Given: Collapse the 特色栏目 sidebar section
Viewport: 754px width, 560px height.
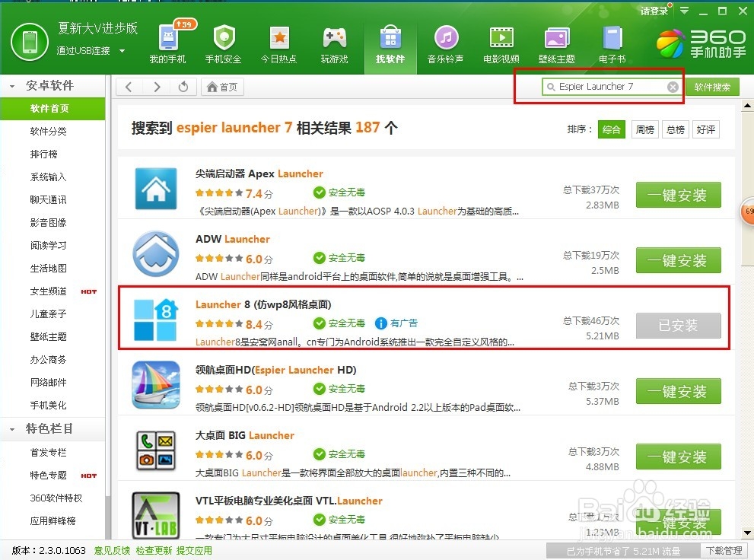Looking at the screenshot, I should pyautogui.click(x=11, y=429).
